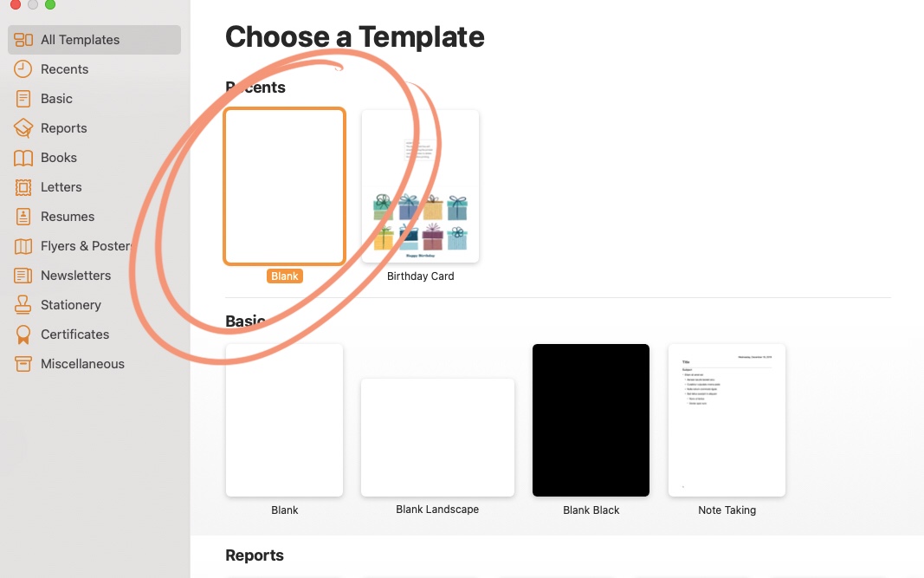
Task: Open the Miscellaneous archive box icon
Action: coord(23,364)
